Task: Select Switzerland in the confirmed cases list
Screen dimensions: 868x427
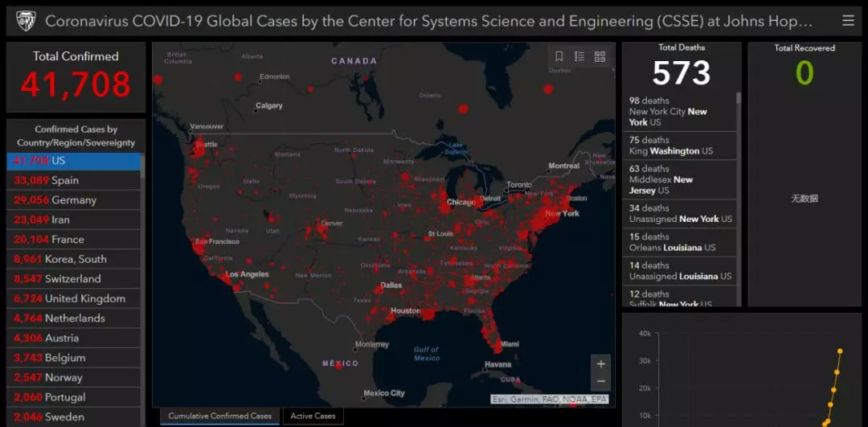Action: click(x=74, y=278)
